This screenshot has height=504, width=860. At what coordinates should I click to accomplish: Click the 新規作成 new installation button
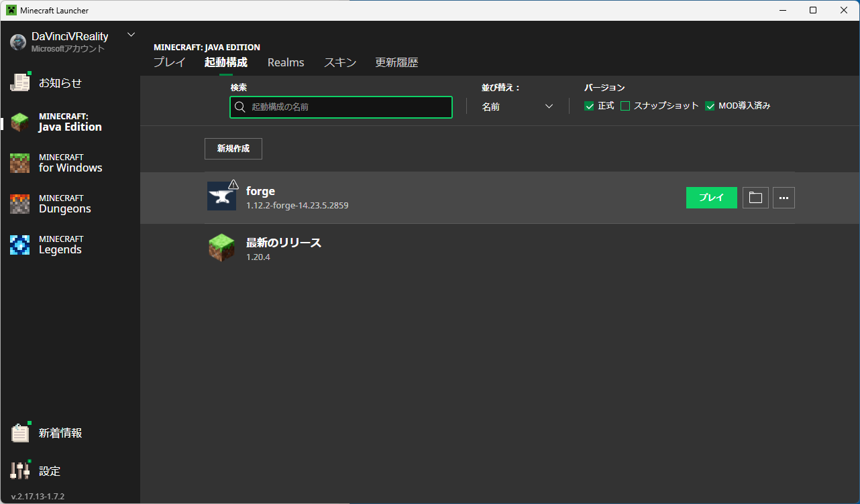coord(233,149)
